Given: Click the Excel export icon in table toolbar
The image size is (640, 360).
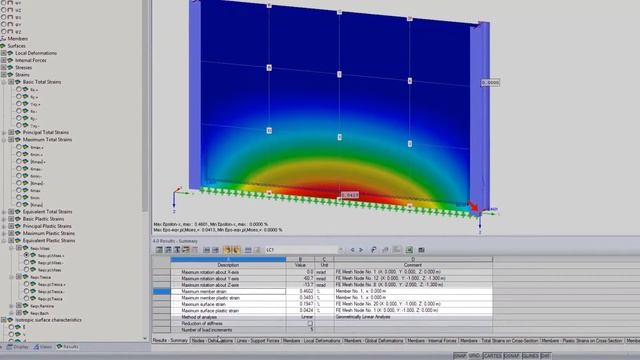Looking at the screenshot, I should tap(409, 250).
